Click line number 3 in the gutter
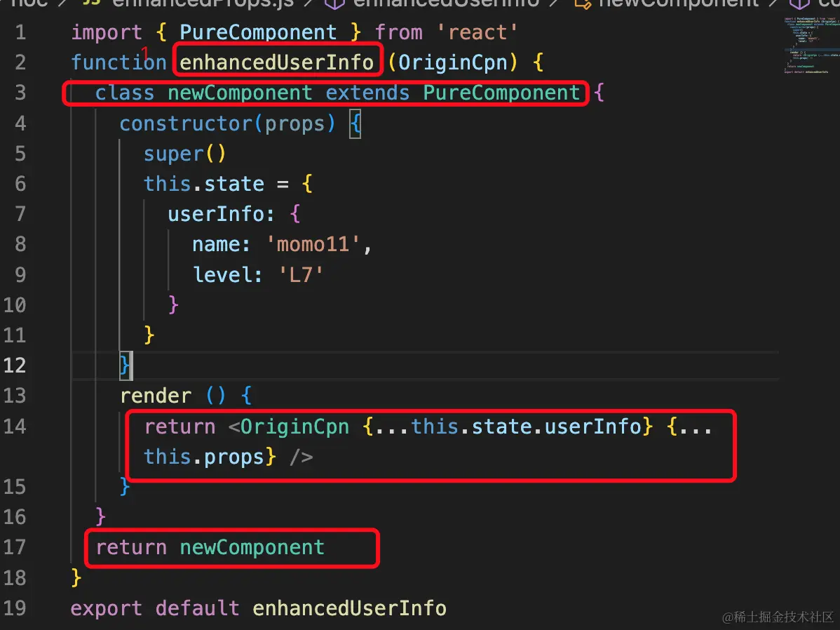 coord(20,93)
